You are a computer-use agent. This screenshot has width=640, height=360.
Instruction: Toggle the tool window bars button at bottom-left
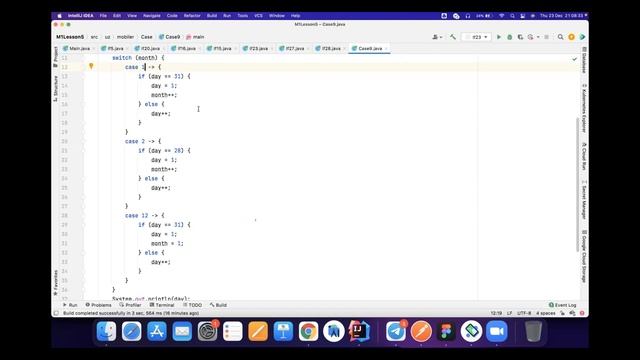click(56, 313)
